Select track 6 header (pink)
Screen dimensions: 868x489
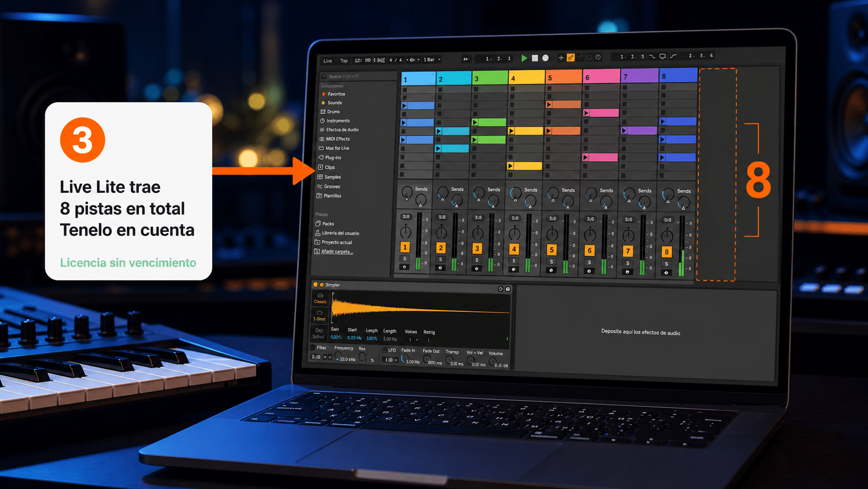pos(601,76)
